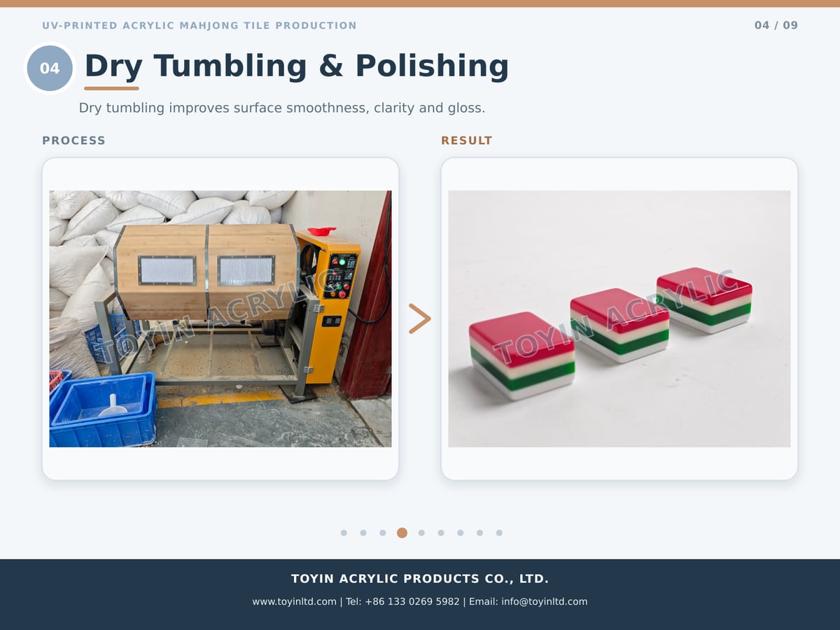Go to the sixth pagination dot

click(x=441, y=533)
